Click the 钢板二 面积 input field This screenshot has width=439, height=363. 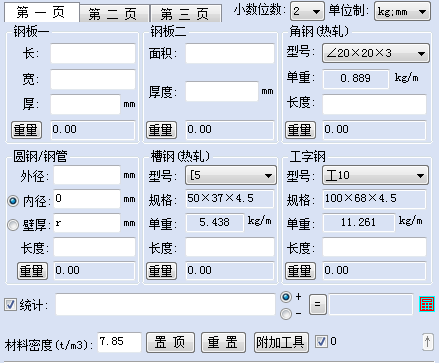pyautogui.click(x=230, y=53)
